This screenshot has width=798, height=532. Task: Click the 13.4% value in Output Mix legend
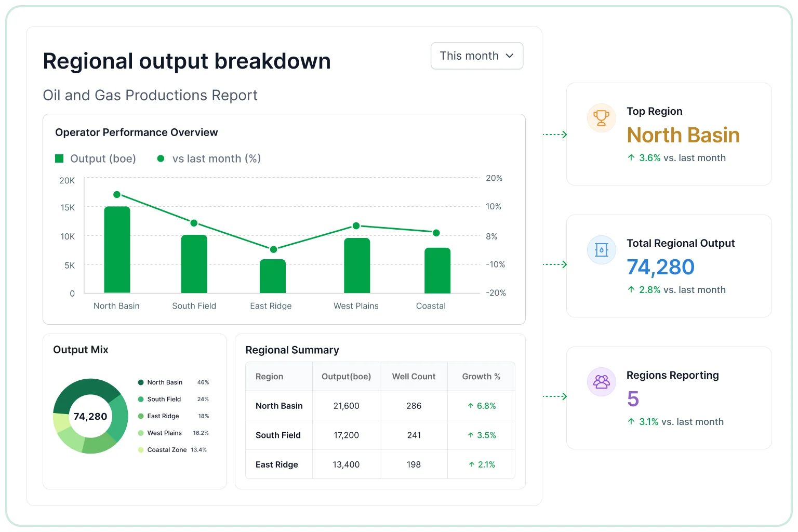[199, 450]
